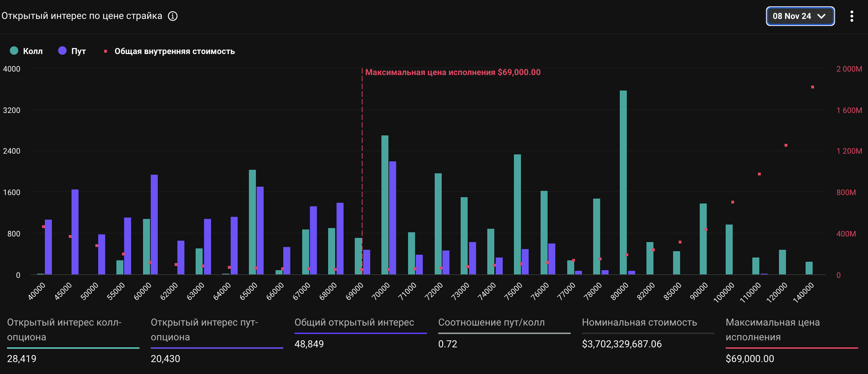
Task: Hide the Общая внутренняя стоимость legend series
Action: pos(170,51)
